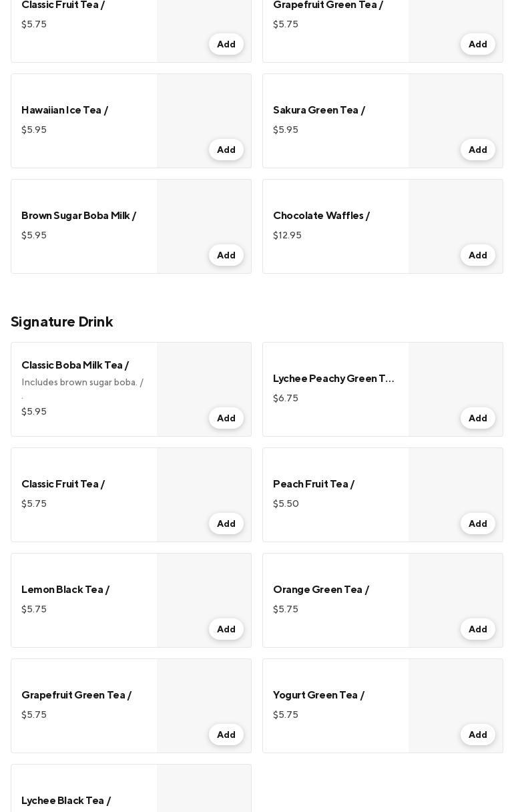Click the Peach Fruit Tea name
Viewport: 514px width, 812px height.
point(313,484)
